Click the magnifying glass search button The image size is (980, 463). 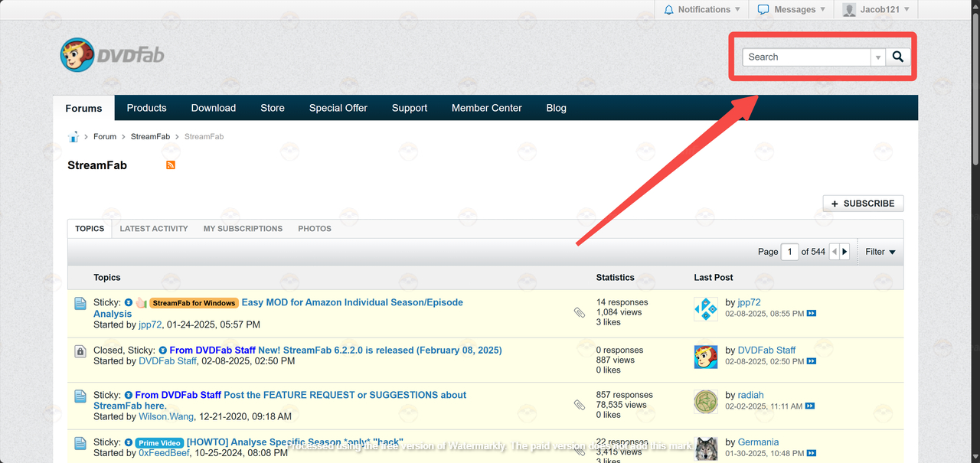coord(898,57)
